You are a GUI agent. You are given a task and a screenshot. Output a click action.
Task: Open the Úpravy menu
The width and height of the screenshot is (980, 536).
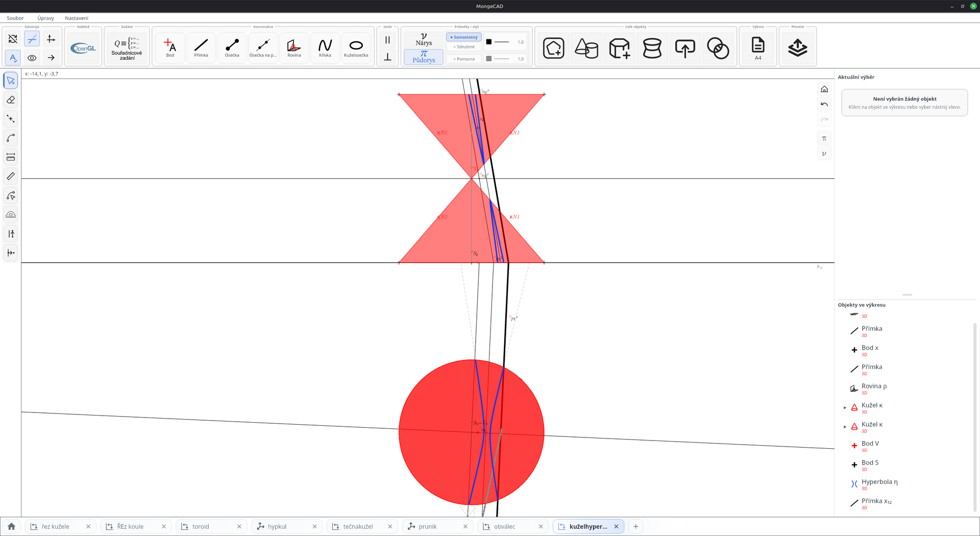click(x=45, y=18)
